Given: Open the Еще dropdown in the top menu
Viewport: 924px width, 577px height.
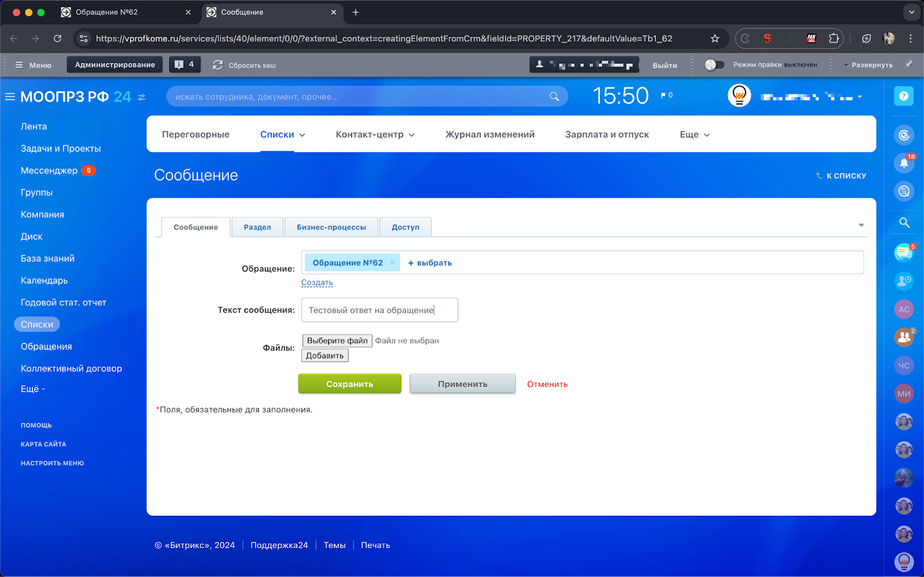Looking at the screenshot, I should 694,135.
